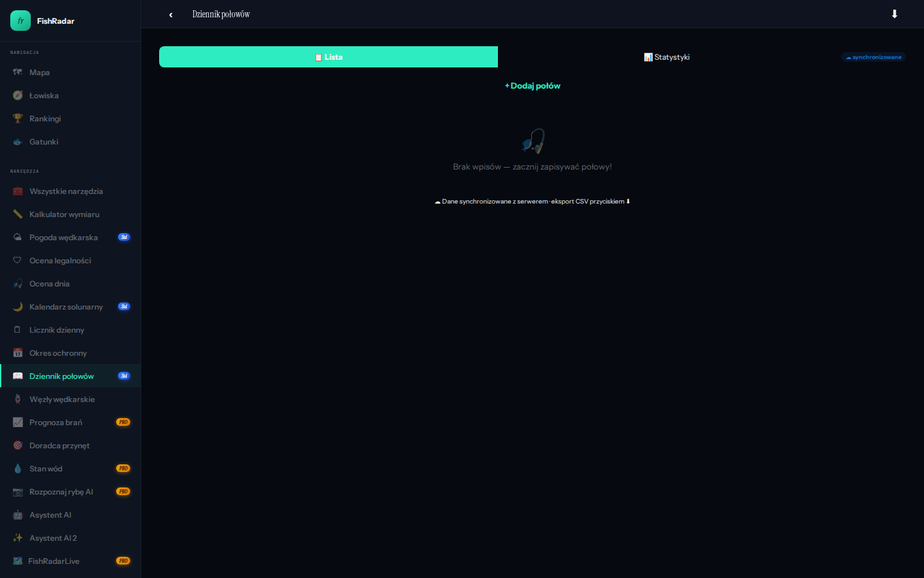Select the Lista tab

pos(329,57)
